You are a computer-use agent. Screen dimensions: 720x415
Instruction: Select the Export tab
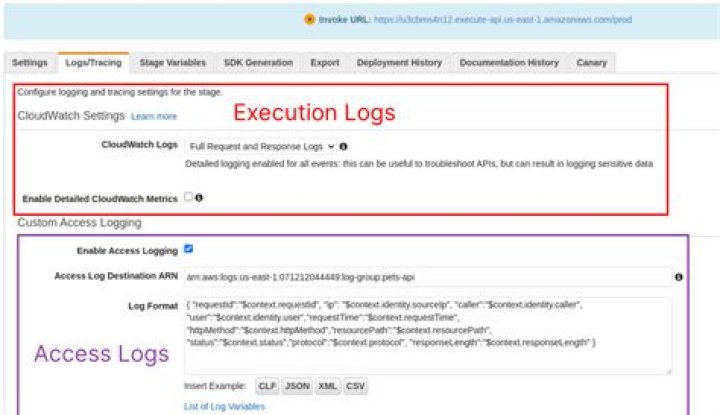click(x=325, y=63)
